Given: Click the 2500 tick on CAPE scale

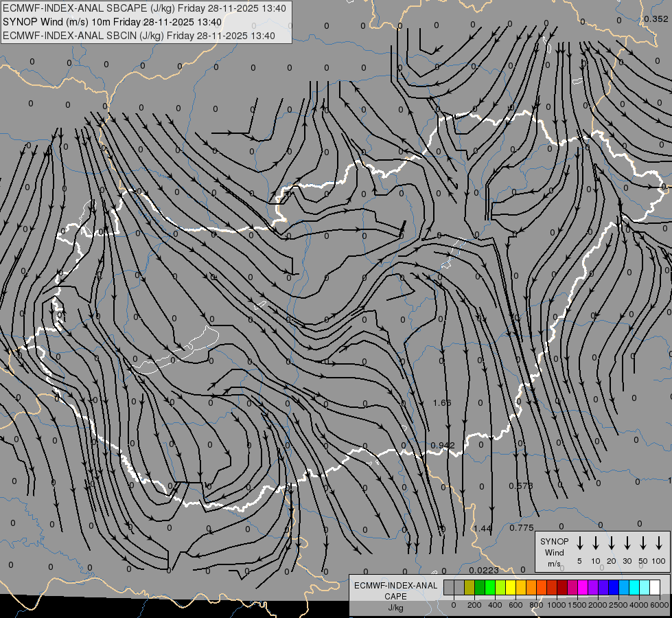Looking at the screenshot, I should (x=618, y=605).
